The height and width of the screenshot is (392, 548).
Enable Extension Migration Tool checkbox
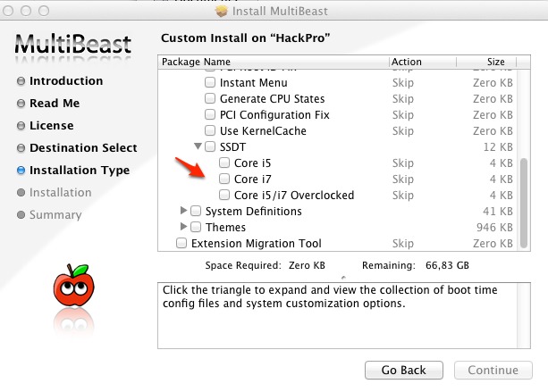[x=181, y=243]
